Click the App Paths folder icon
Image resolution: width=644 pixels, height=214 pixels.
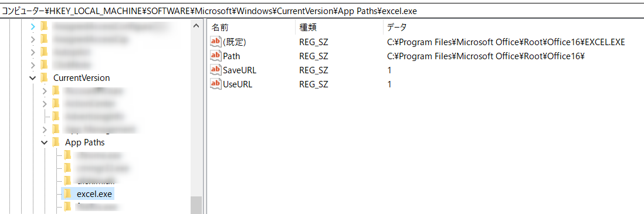[x=56, y=142]
